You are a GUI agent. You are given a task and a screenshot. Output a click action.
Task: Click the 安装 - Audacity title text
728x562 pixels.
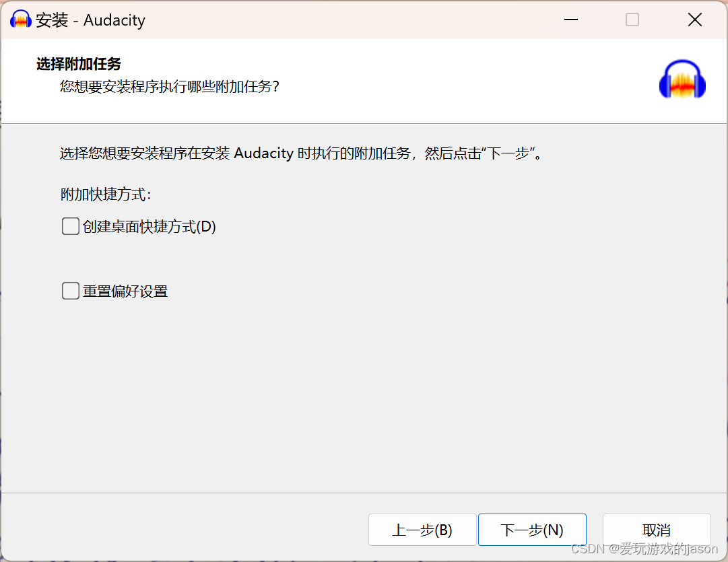tap(90, 20)
